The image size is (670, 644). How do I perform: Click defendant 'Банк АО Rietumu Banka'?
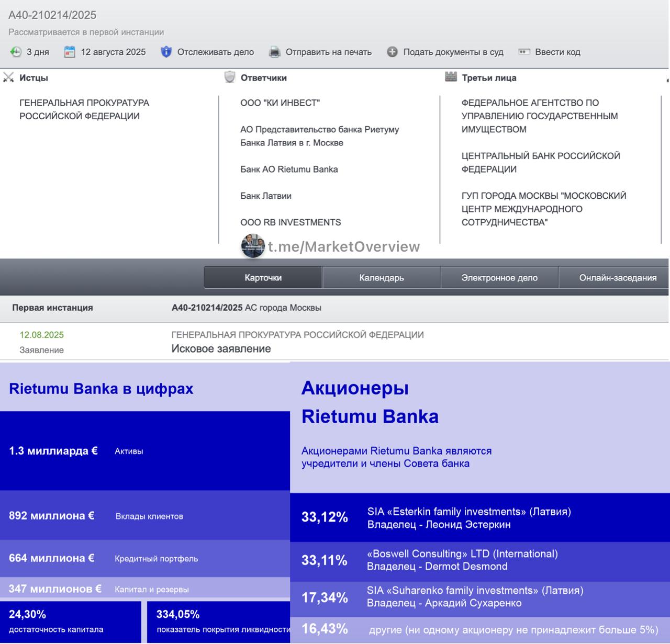click(x=289, y=169)
